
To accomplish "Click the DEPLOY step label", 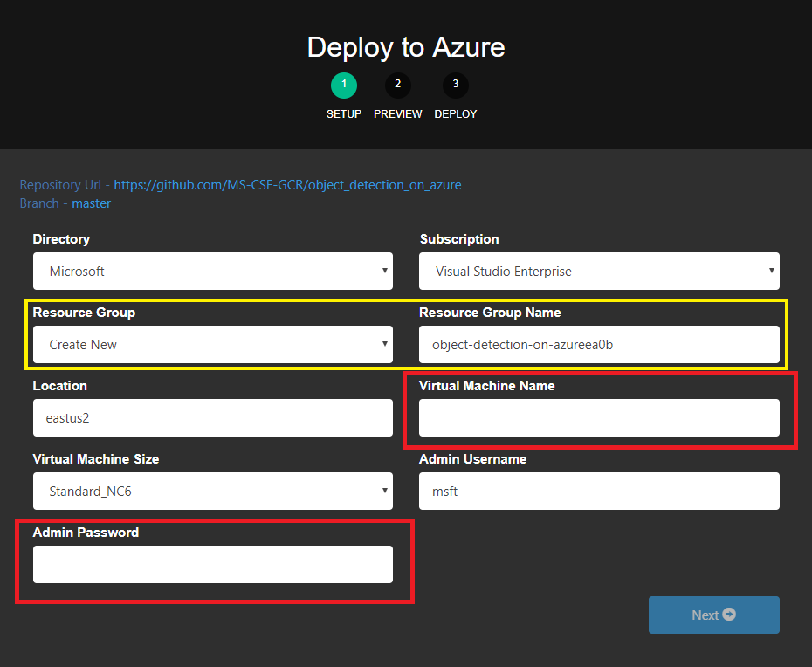I will (456, 113).
